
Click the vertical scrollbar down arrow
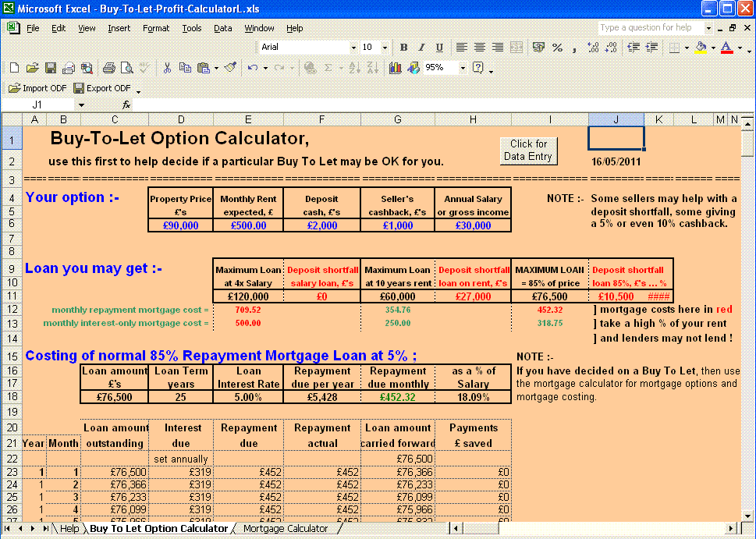747,516
